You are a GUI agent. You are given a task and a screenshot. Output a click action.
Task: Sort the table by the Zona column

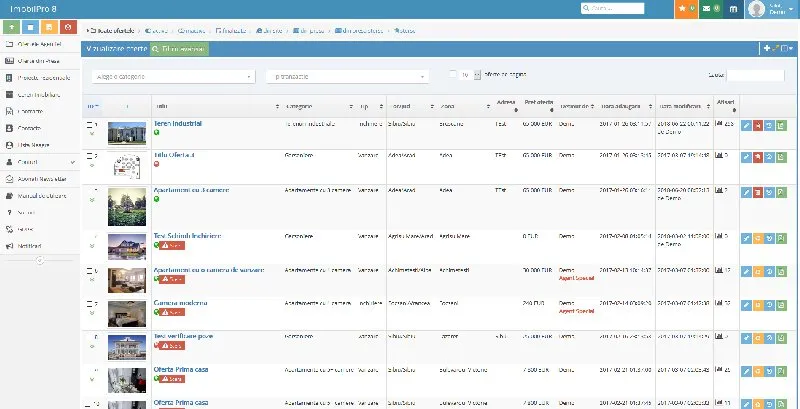tap(464, 107)
